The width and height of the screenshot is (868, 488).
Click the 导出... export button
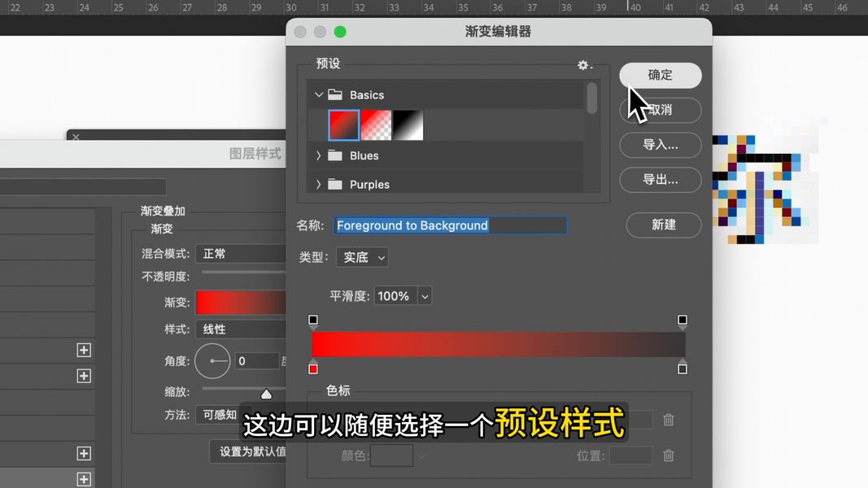click(661, 180)
